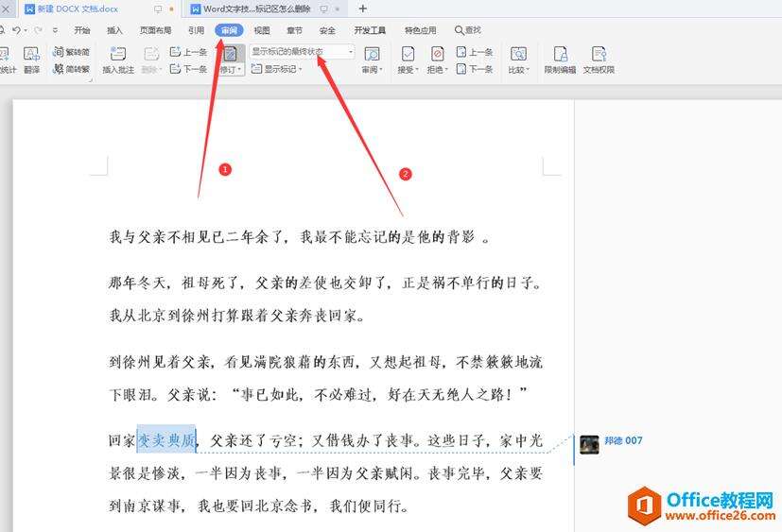This screenshot has width=782, height=532.
Task: Expand the quick access toolbar customize arrow
Action: coord(55,30)
